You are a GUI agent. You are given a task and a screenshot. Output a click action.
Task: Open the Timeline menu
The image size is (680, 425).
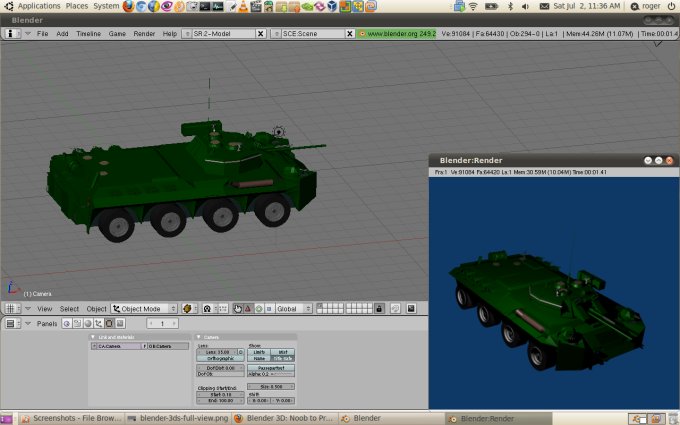click(88, 33)
